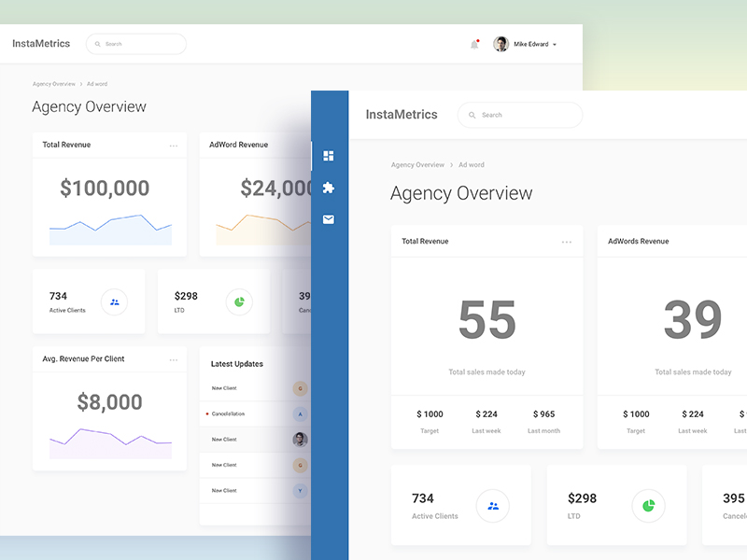747x560 pixels.
Task: Select the Cancellation entry in Latest Updates
Action: (228, 413)
